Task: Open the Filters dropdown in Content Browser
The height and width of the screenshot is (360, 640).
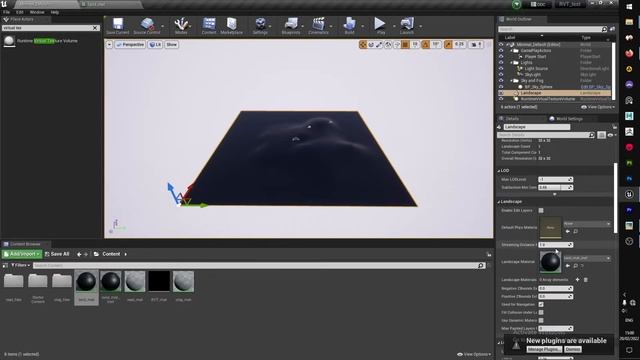Action: [20, 265]
